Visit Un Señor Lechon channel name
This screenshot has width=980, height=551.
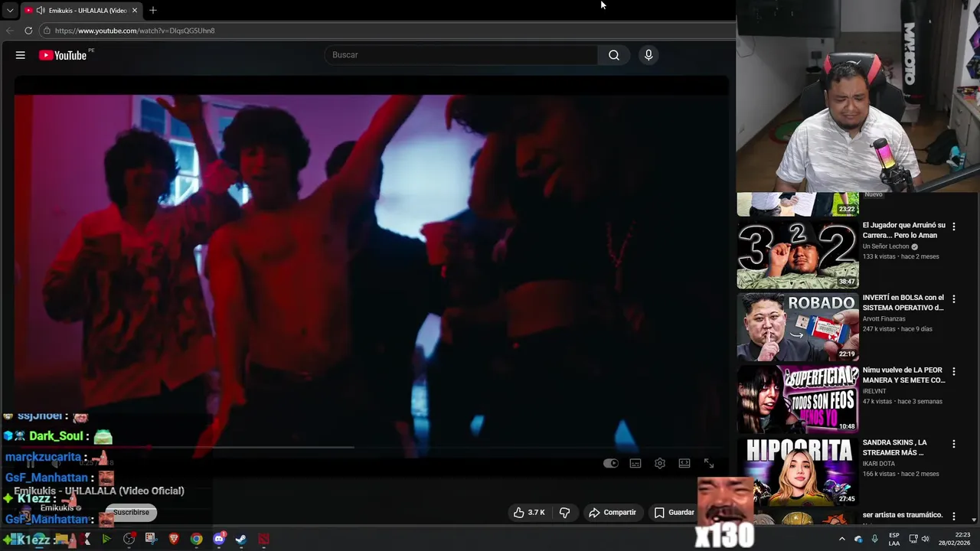click(886, 246)
